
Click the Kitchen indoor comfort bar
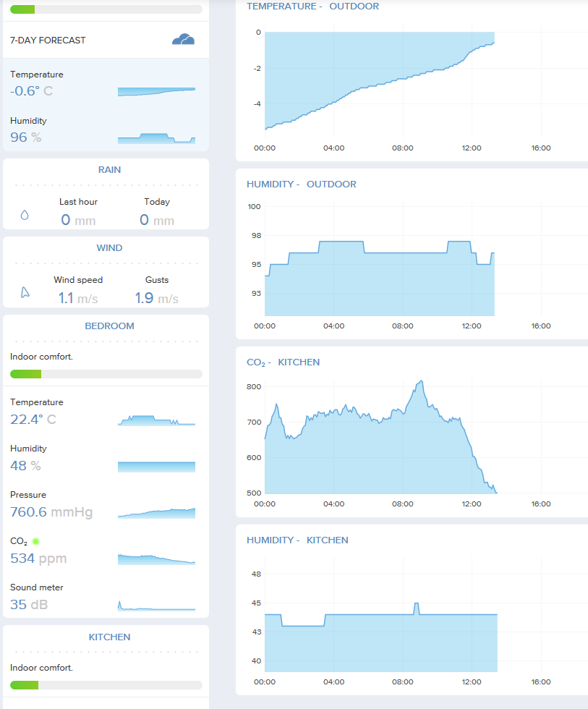pyautogui.click(x=106, y=685)
